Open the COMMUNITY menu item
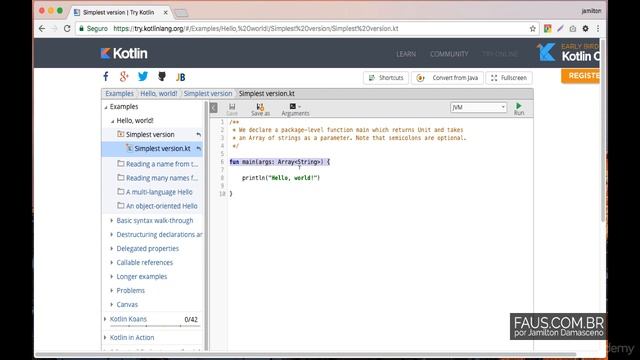 449,54
